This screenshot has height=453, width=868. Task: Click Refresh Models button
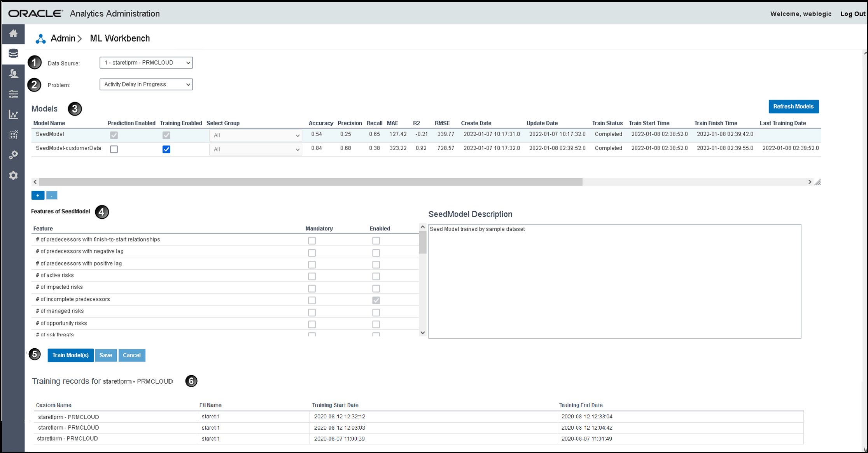click(x=794, y=107)
